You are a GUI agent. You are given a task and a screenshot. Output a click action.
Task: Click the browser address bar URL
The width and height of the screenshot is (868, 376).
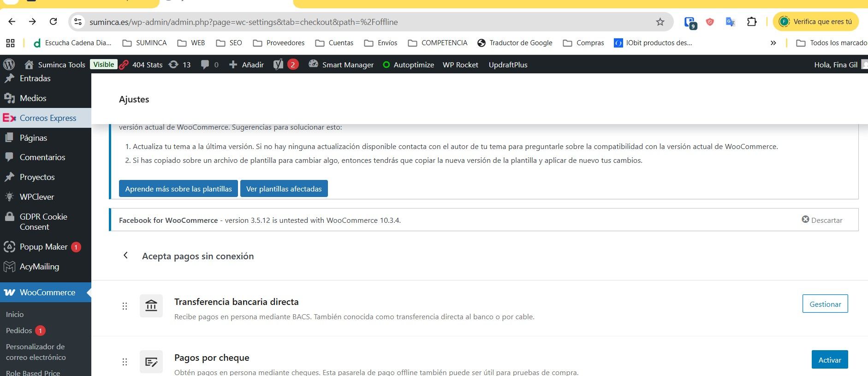[244, 22]
